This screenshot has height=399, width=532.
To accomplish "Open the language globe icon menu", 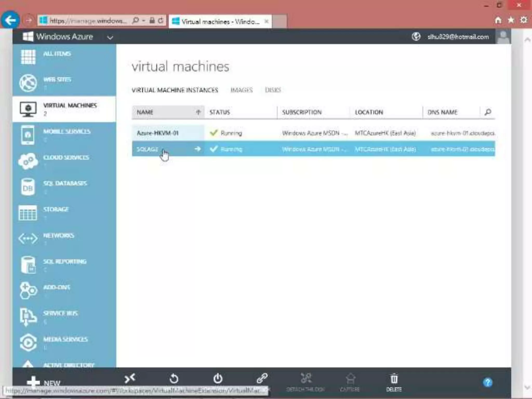I will tap(416, 37).
